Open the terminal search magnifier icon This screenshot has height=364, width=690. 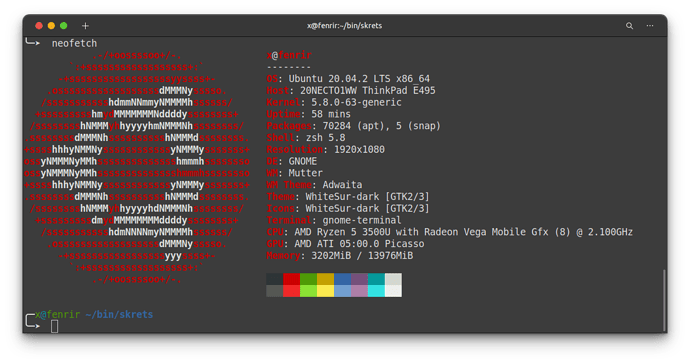(x=629, y=26)
